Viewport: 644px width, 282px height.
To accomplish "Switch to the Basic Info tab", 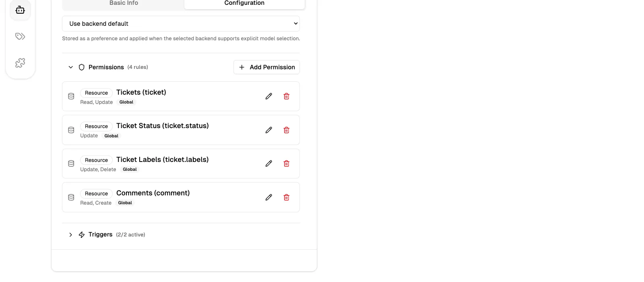I will tap(123, 3).
